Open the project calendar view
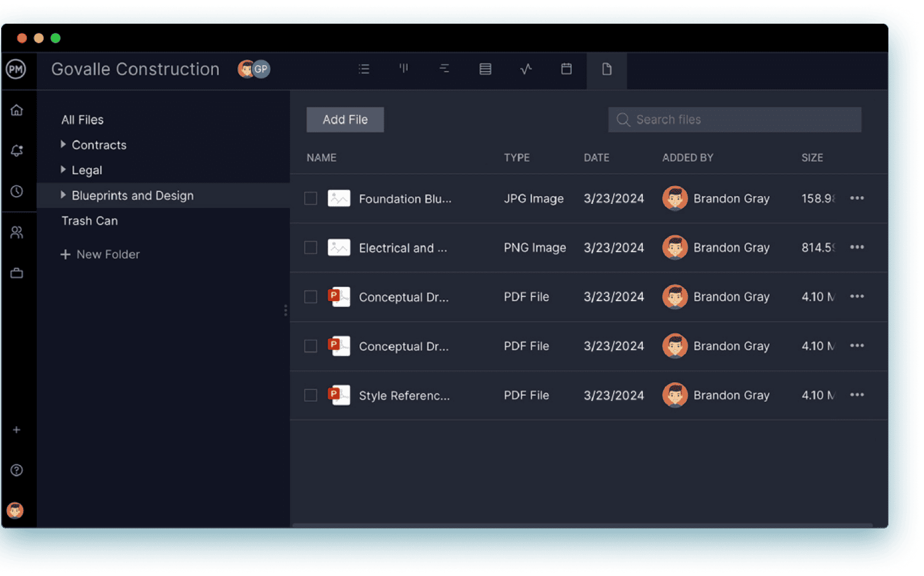Image resolution: width=924 pixels, height=576 pixels. 566,69
